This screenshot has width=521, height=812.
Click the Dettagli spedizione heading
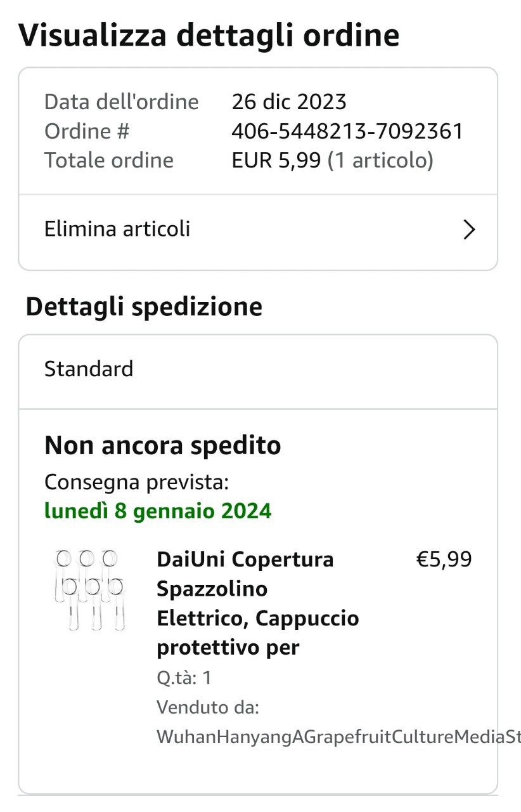click(144, 307)
